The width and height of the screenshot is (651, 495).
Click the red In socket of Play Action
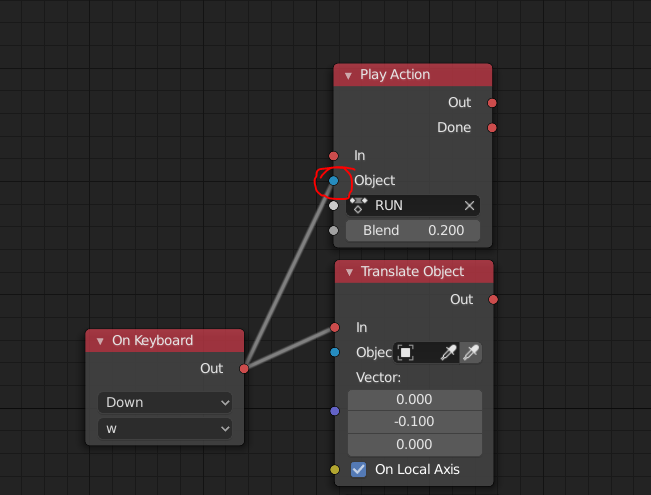point(333,156)
